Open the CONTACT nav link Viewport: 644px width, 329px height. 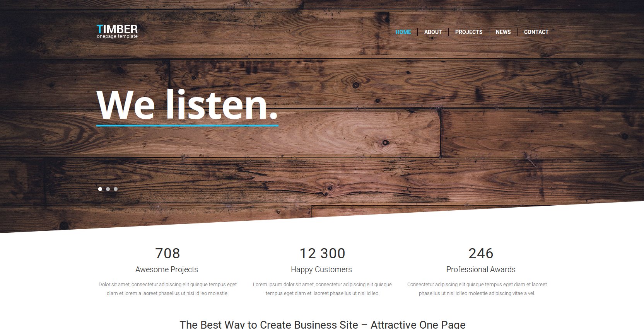pos(536,32)
